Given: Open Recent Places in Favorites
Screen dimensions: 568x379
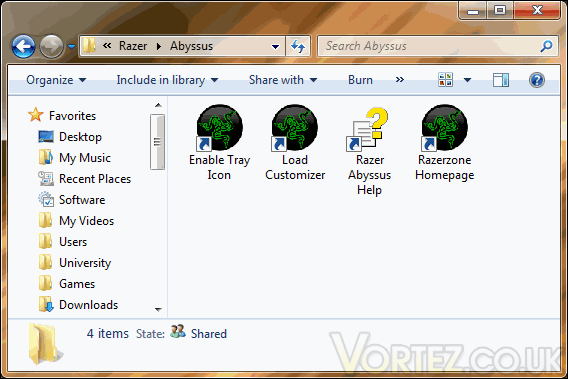Looking at the screenshot, I should pos(95,179).
